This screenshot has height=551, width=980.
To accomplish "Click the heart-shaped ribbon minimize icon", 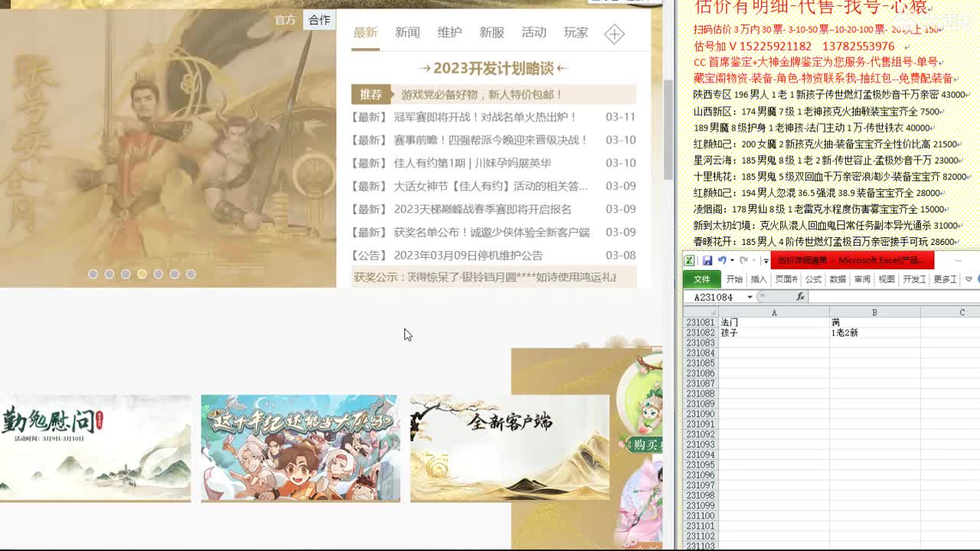I will click(x=969, y=279).
